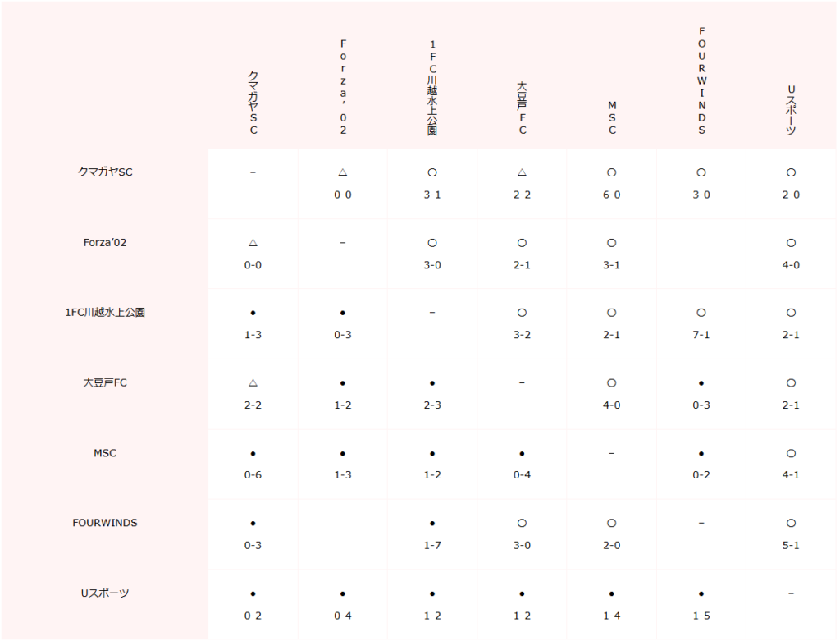Click the クマガヤSC row header
Viewport: 840px width, 641px height.
105,172
